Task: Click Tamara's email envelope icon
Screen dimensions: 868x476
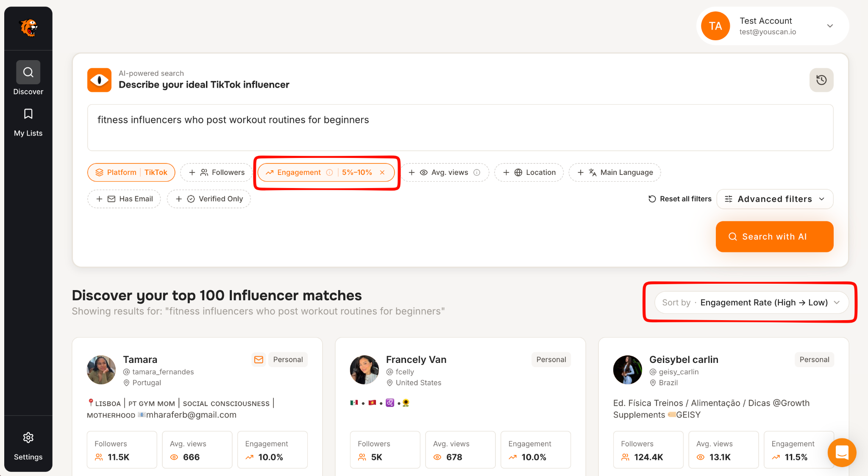Action: coord(259,360)
